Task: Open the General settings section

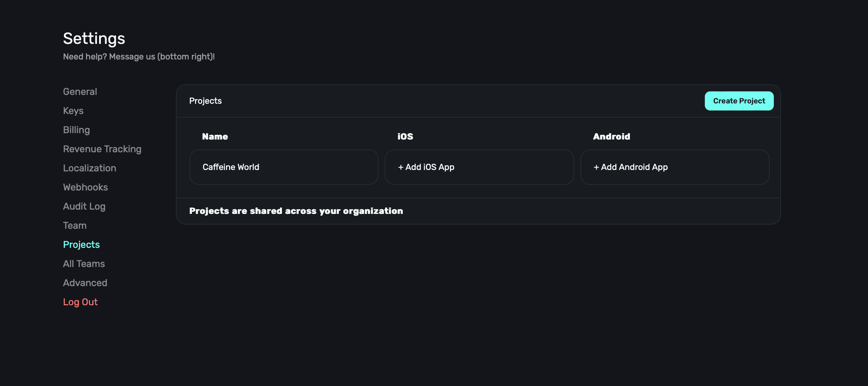Action: tap(80, 92)
